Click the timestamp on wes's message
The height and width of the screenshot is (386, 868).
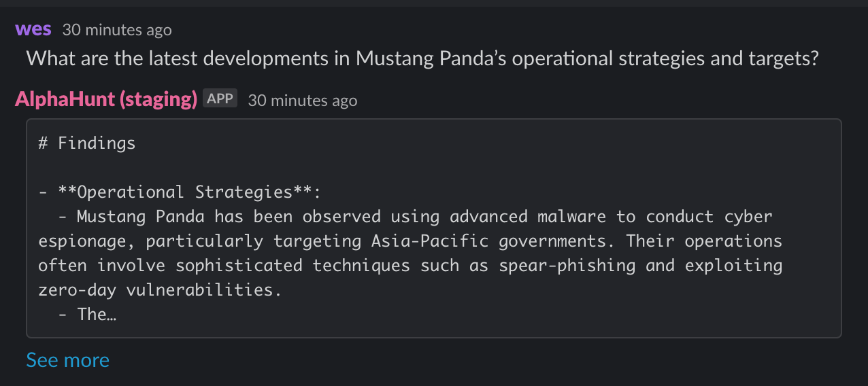click(117, 30)
